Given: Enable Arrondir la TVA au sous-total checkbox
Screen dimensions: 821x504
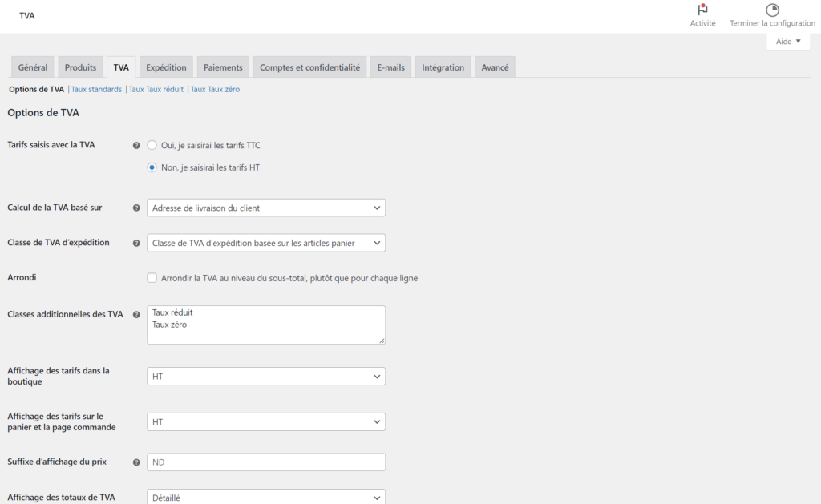Looking at the screenshot, I should click(152, 278).
